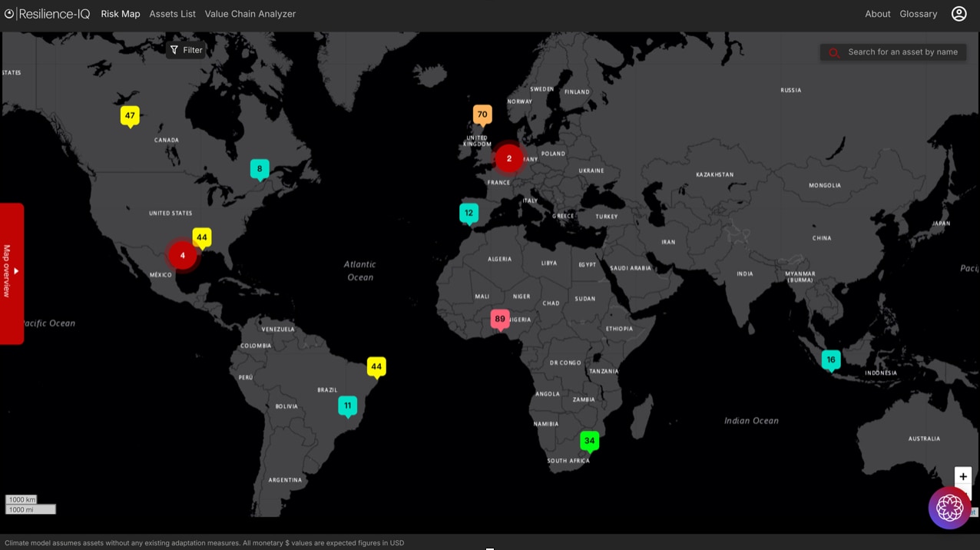Select the teal 16 marker near Indonesia
Screen dimensions: 980x550
pyautogui.click(x=831, y=360)
